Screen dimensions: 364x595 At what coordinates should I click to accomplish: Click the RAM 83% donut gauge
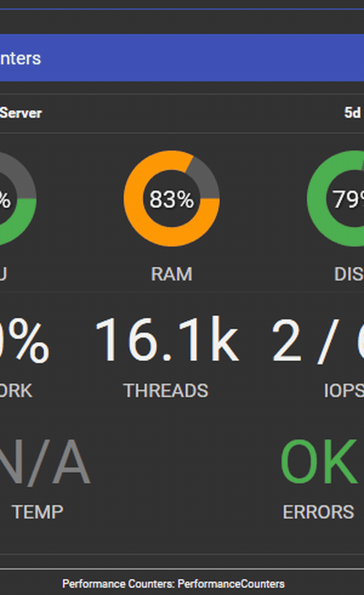172,199
